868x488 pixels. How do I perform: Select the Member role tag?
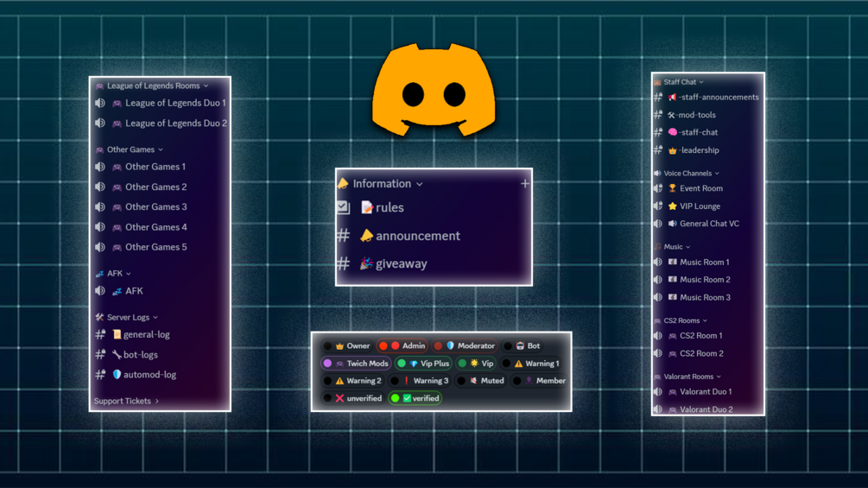[539, 381]
